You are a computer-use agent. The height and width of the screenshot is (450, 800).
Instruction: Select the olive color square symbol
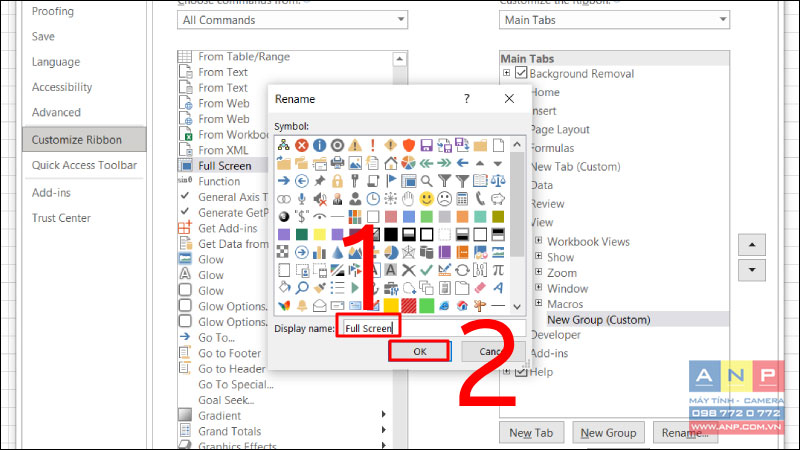[x=498, y=216]
